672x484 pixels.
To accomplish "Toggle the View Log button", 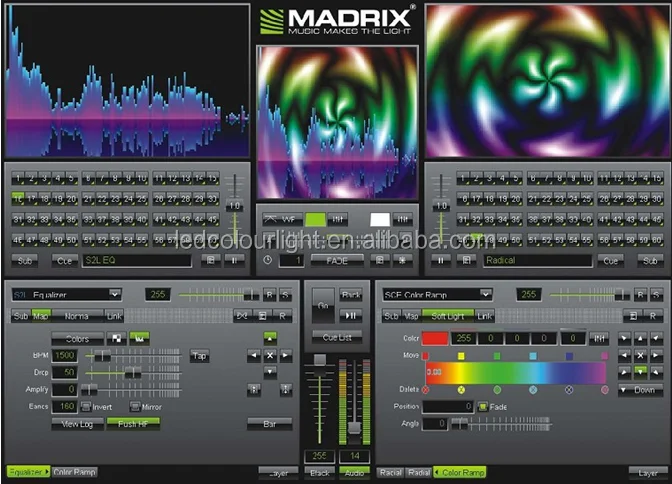I will 77,424.
